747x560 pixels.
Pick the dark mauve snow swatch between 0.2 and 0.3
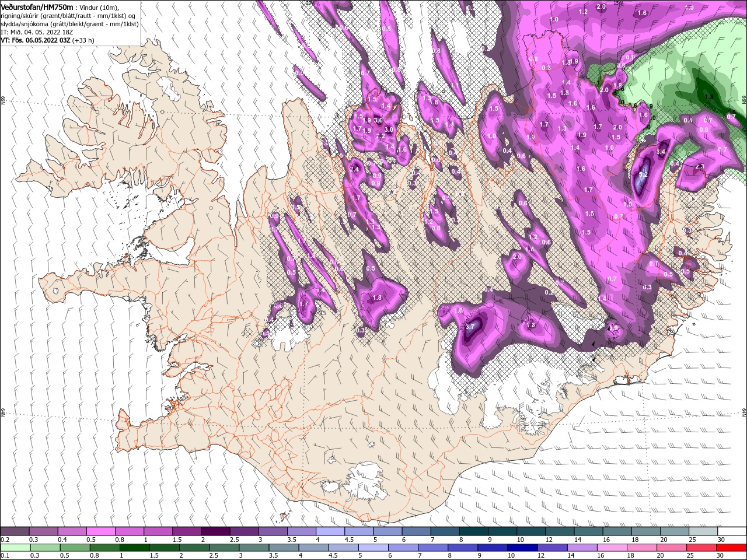(15, 531)
